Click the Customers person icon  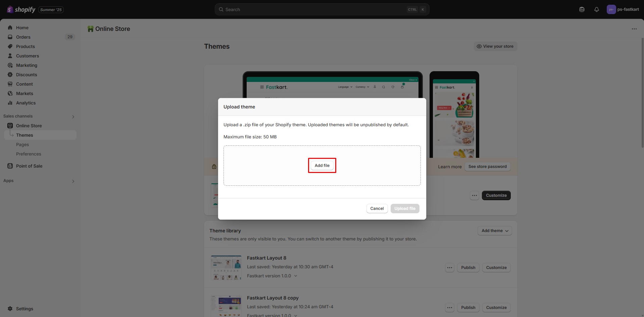pos(10,56)
